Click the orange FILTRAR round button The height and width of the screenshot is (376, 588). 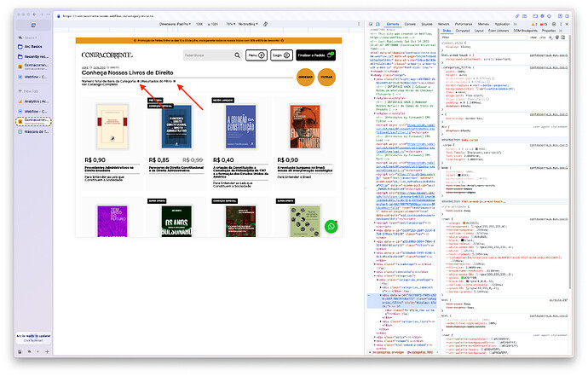[326, 77]
